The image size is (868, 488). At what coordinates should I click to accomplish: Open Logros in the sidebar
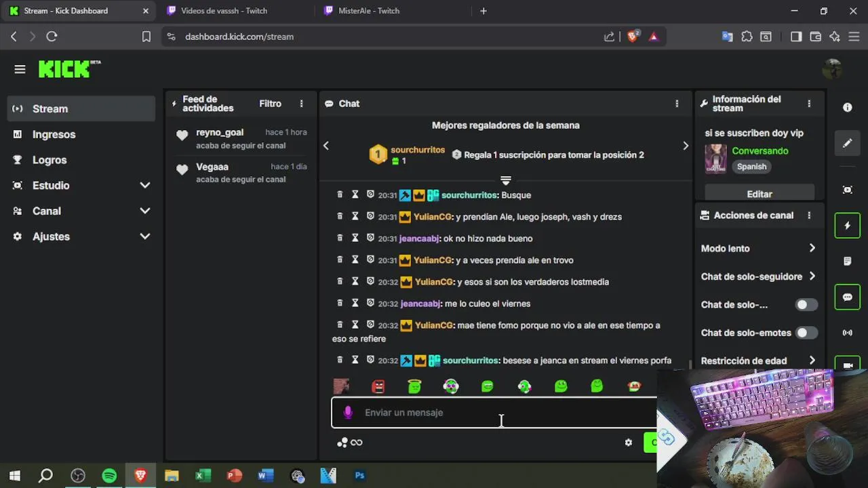click(x=81, y=160)
